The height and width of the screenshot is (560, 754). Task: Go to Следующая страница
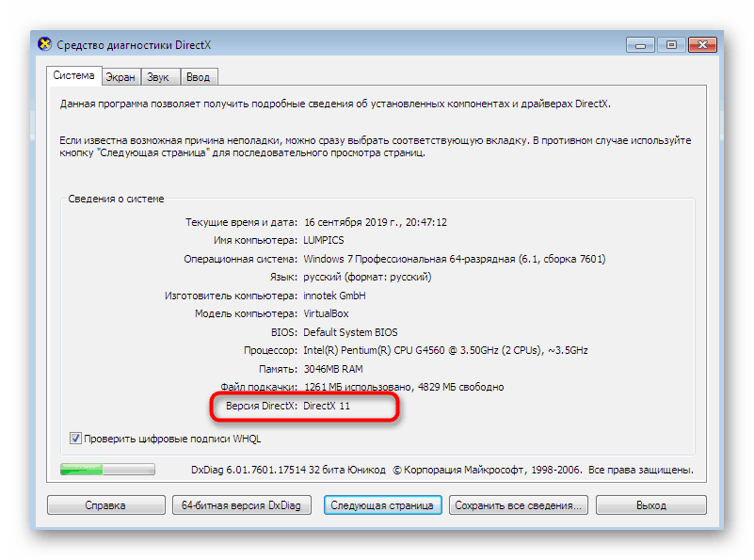382,505
